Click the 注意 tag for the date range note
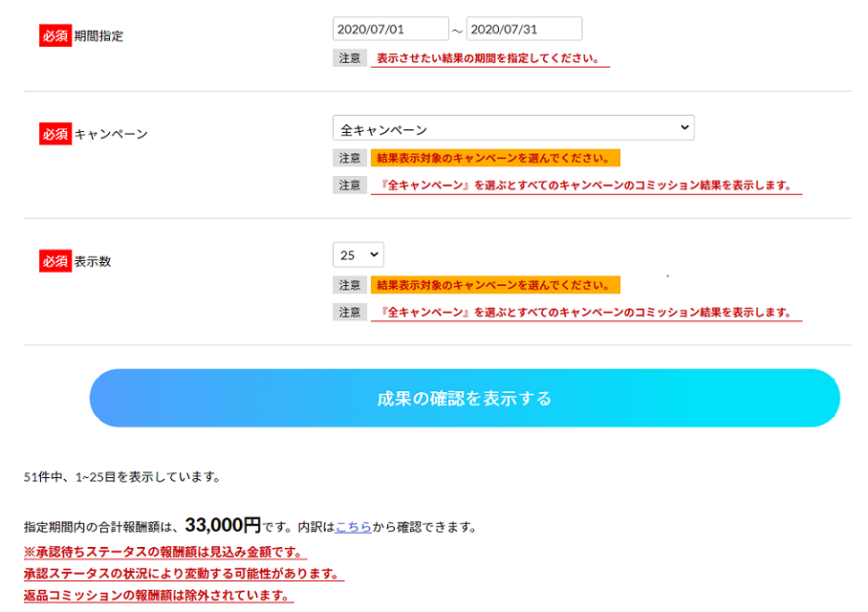Viewport: 868px width, 612px height. [x=350, y=57]
